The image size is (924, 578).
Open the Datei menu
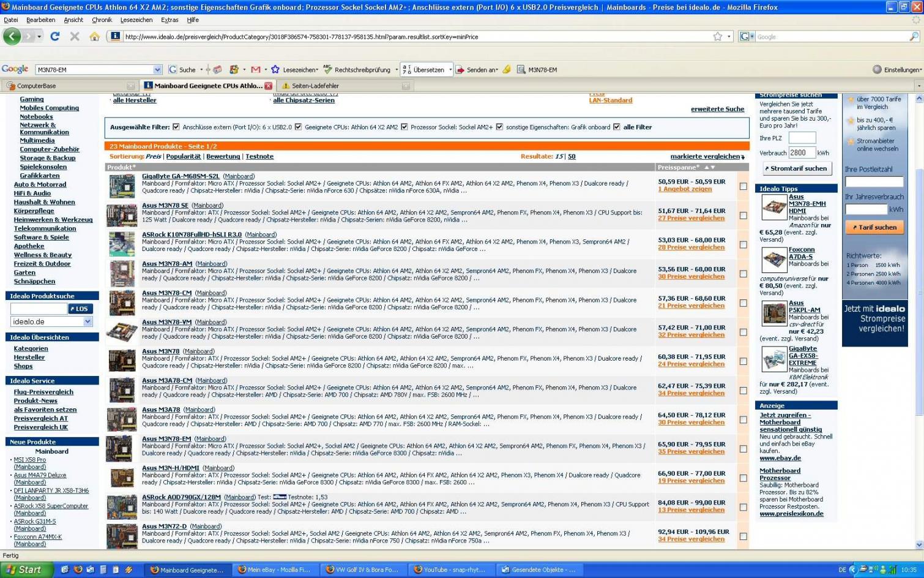10,20
